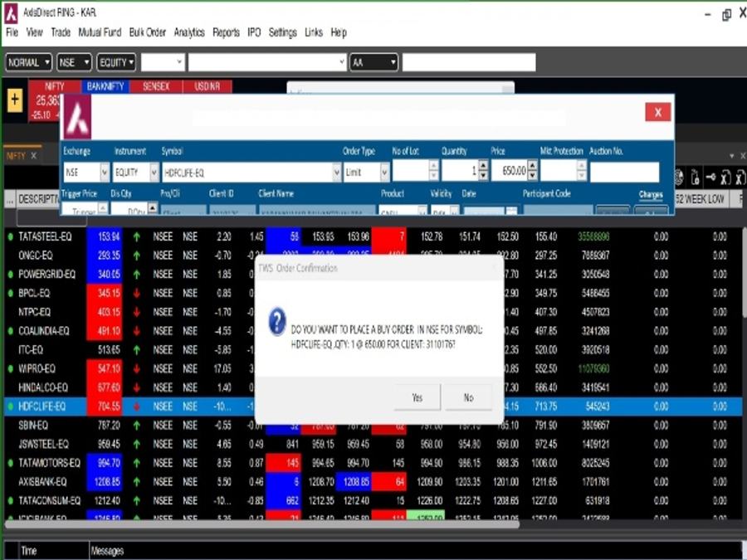Click the last Excel export icon at toolbar edge
This screenshot has height=560, width=747.
coord(740,178)
